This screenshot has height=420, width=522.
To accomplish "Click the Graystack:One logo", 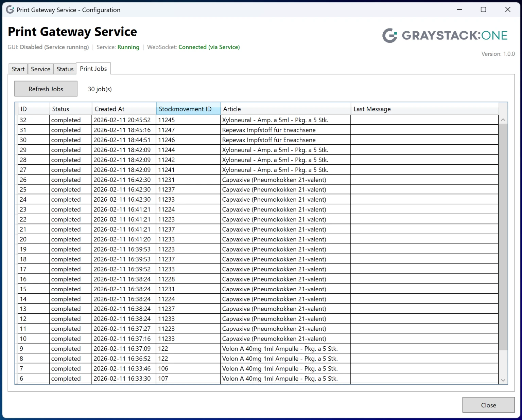I will 445,36.
